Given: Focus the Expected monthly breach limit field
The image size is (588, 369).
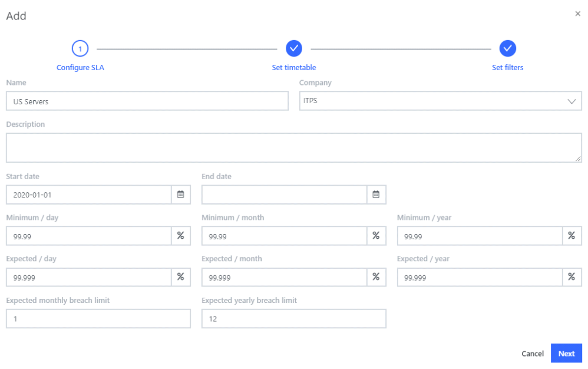Looking at the screenshot, I should [x=98, y=318].
